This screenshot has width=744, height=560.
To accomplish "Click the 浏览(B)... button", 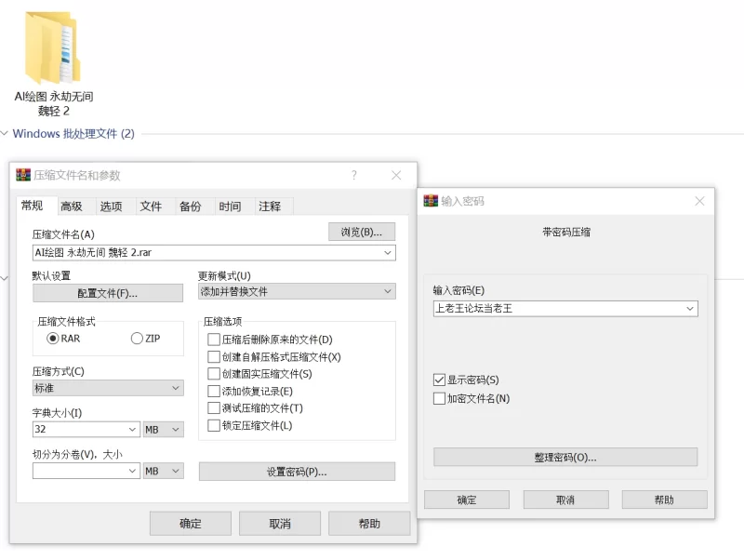I will click(362, 232).
